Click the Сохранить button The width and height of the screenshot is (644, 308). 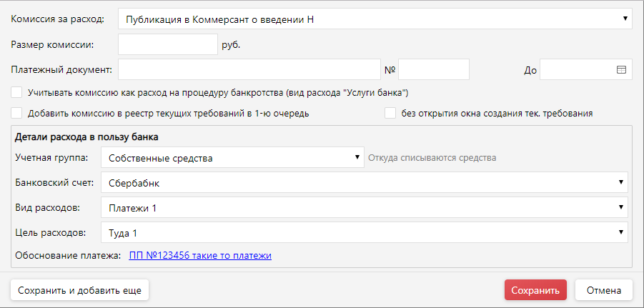(535, 290)
